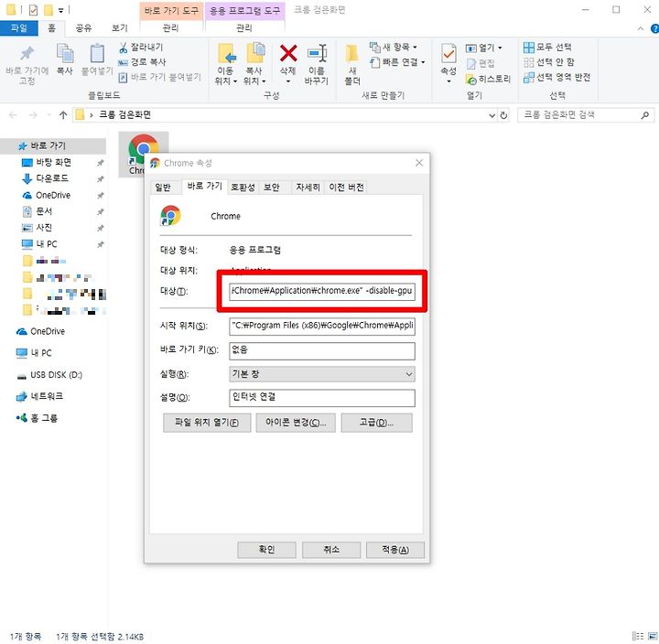Switch to the View (보기) ribbon tab
659x644 pixels.
[x=119, y=28]
